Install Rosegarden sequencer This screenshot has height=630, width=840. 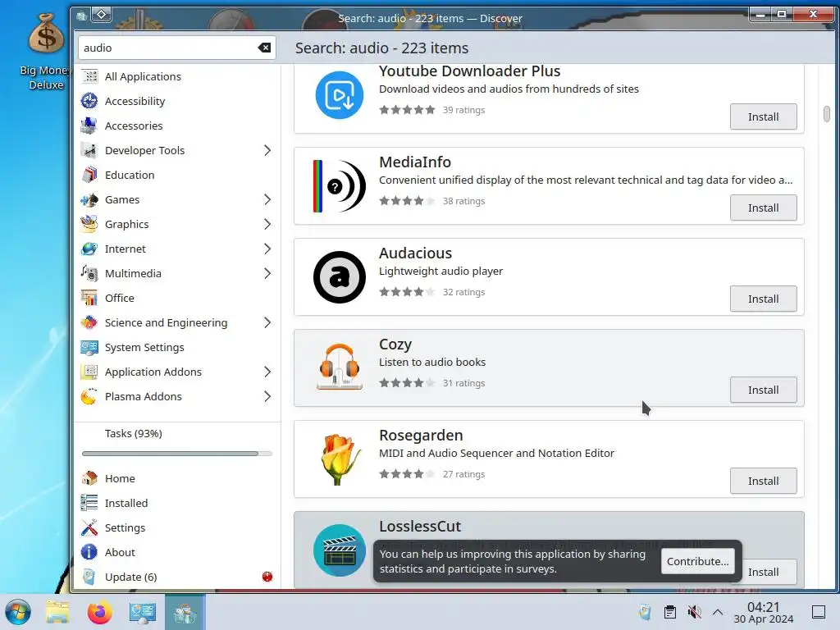pos(763,481)
